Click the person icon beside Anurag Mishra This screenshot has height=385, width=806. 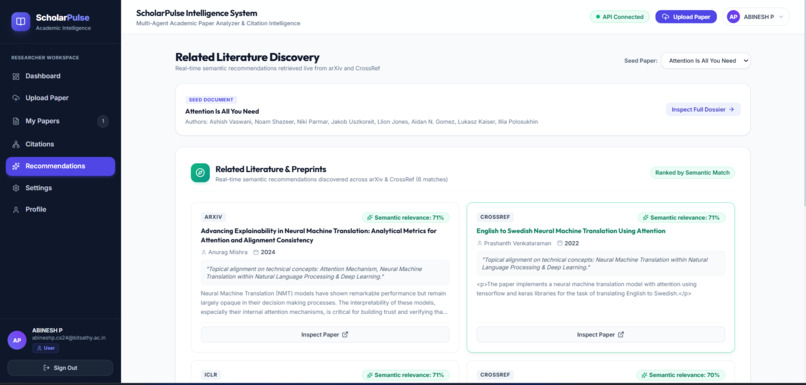click(x=204, y=252)
